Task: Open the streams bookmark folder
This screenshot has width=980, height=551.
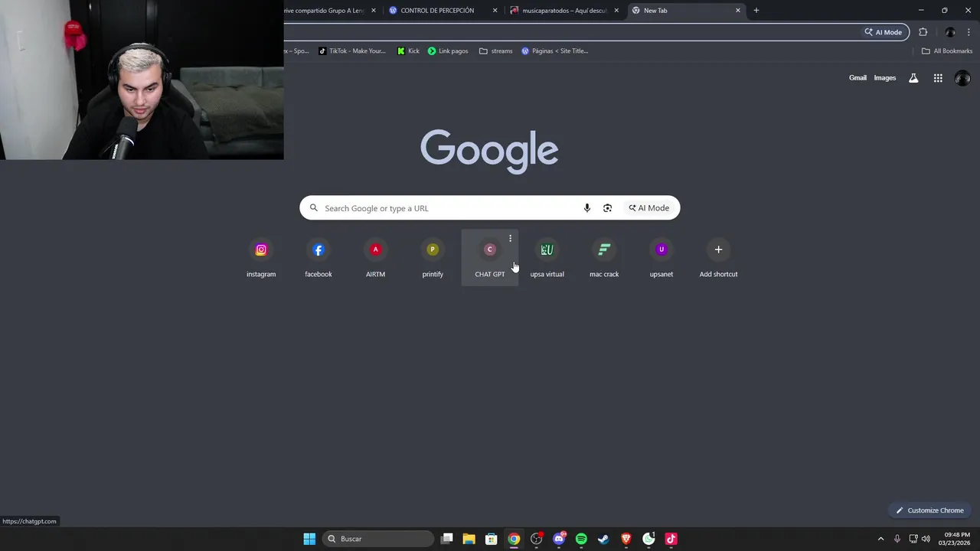Action: click(x=496, y=51)
